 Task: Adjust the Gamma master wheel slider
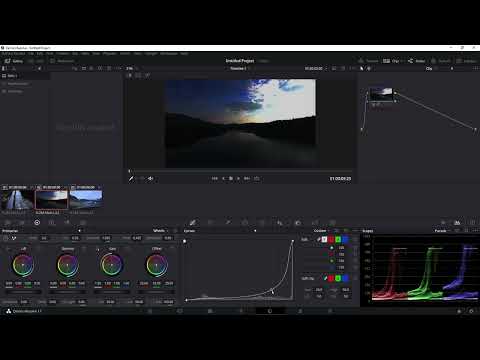coord(68,292)
